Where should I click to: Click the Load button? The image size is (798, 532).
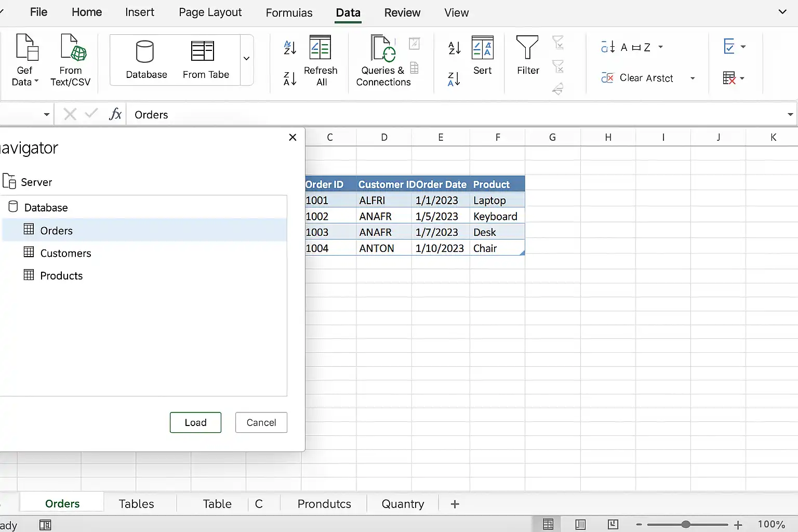click(195, 422)
